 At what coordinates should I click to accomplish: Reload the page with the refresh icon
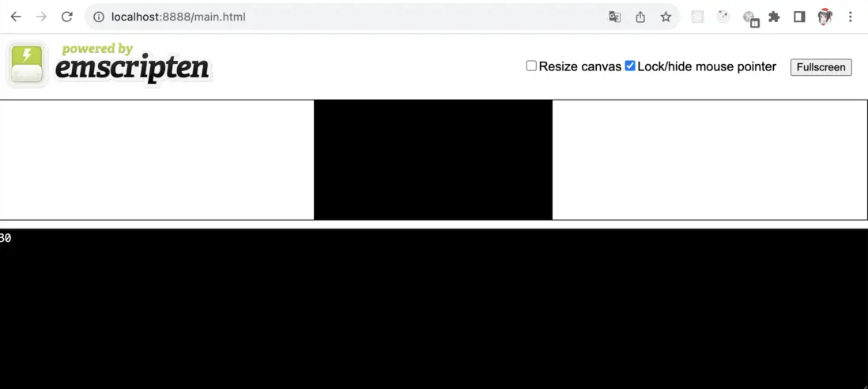tap(67, 17)
